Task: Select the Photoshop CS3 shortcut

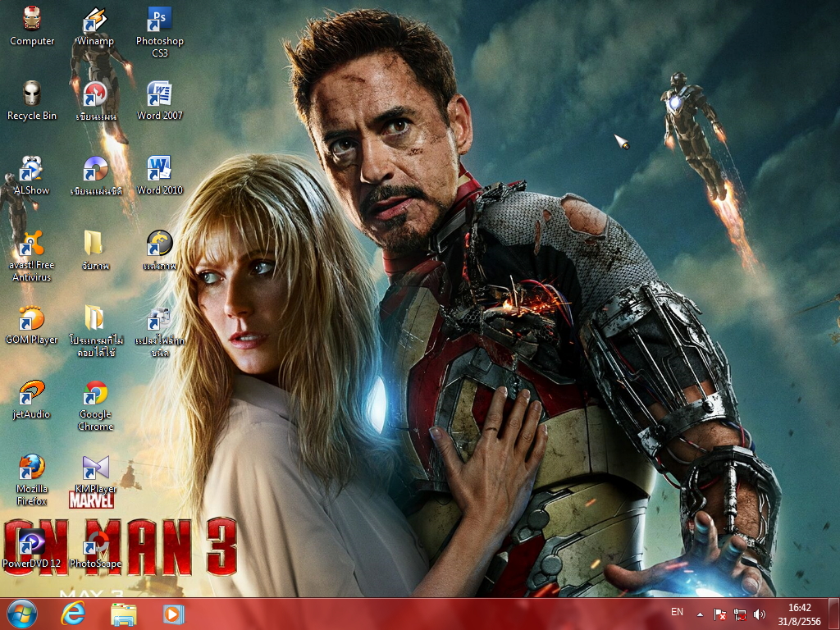Action: (x=160, y=32)
